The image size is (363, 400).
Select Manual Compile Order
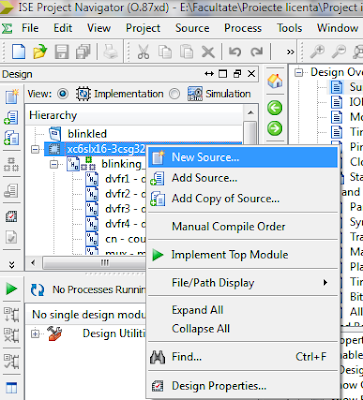(x=243, y=227)
